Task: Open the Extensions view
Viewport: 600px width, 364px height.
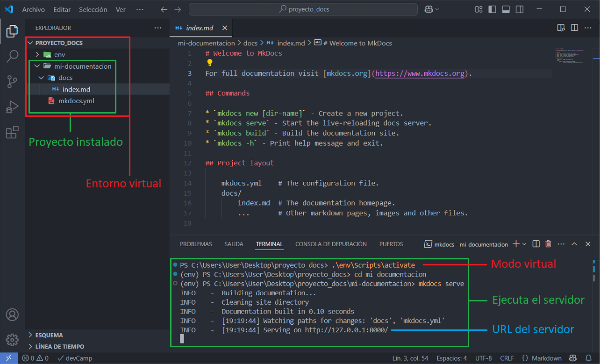Action: 12,133
